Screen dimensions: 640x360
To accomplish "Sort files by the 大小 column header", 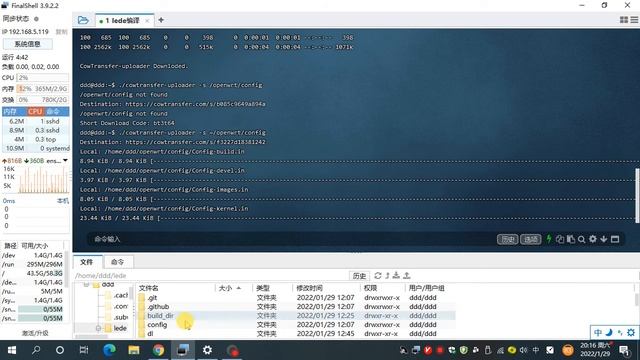I will click(233, 288).
